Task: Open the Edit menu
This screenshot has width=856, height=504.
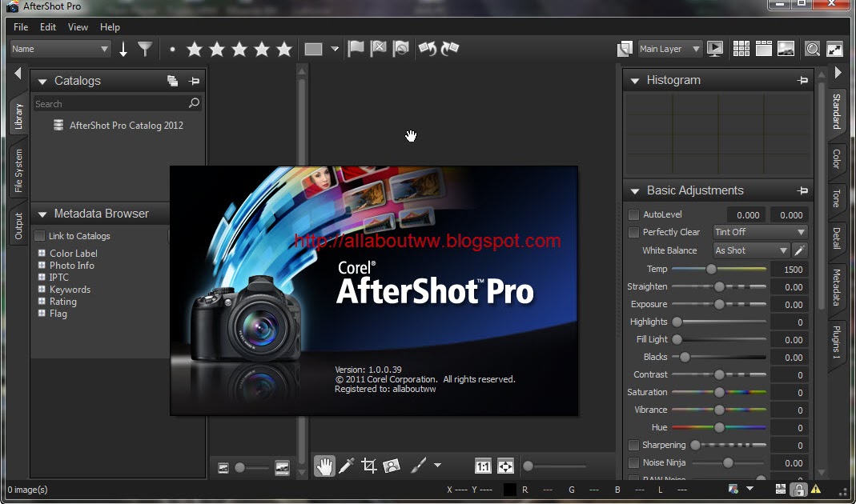Action: (48, 26)
